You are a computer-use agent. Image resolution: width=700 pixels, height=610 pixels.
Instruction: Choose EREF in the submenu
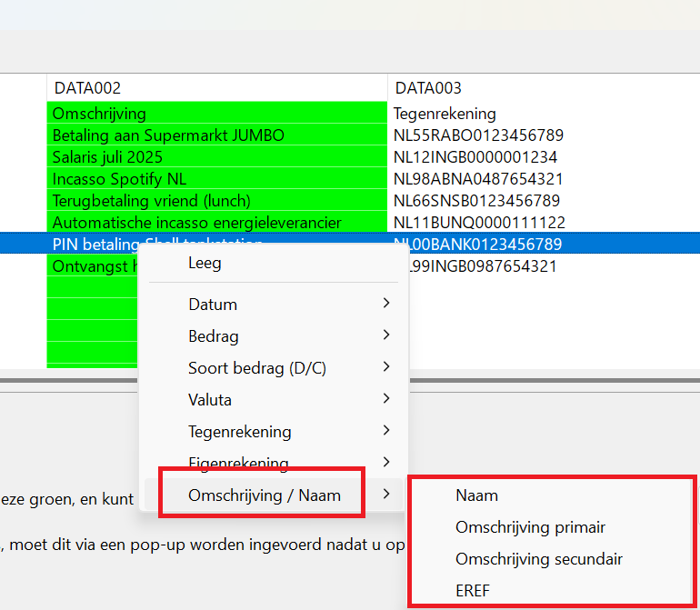click(552, 590)
